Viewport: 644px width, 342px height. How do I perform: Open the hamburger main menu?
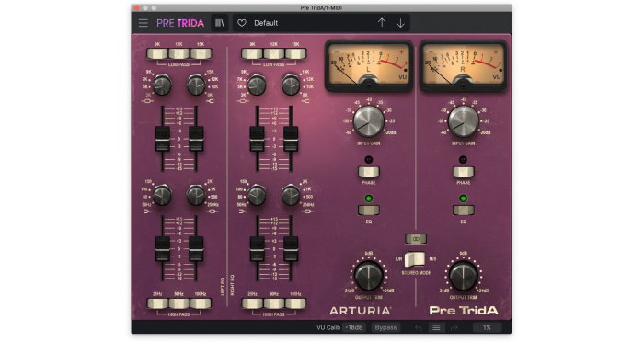[143, 23]
